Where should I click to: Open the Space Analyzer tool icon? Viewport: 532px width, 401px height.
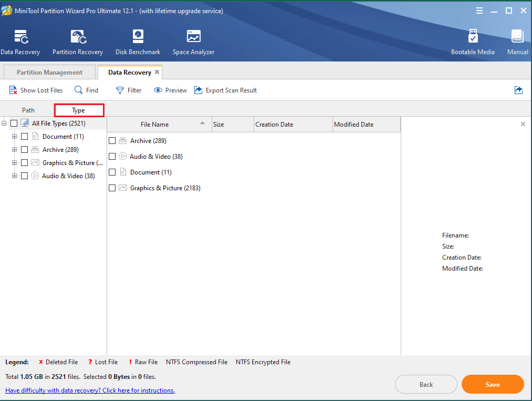click(x=193, y=36)
